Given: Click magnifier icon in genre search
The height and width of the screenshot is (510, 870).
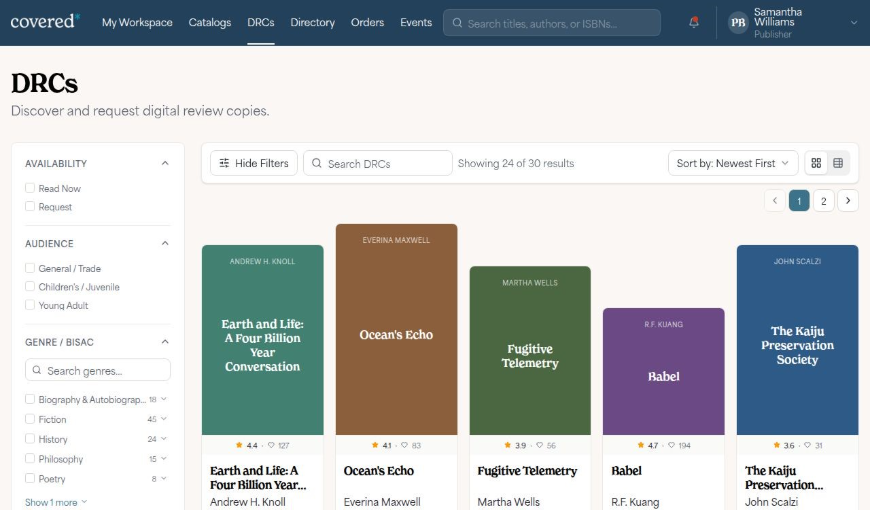Looking at the screenshot, I should pos(37,370).
